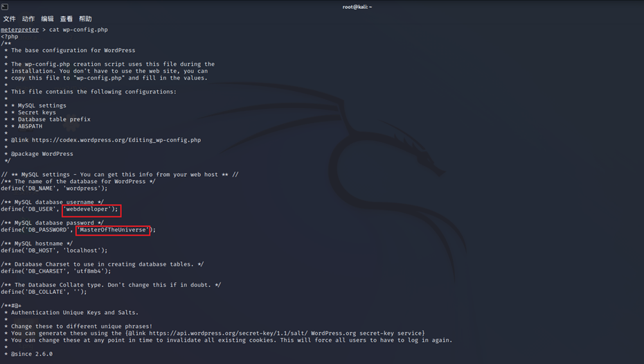Click the 'cat wp-config.php' command text
Image resolution: width=644 pixels, height=364 pixels.
point(78,30)
